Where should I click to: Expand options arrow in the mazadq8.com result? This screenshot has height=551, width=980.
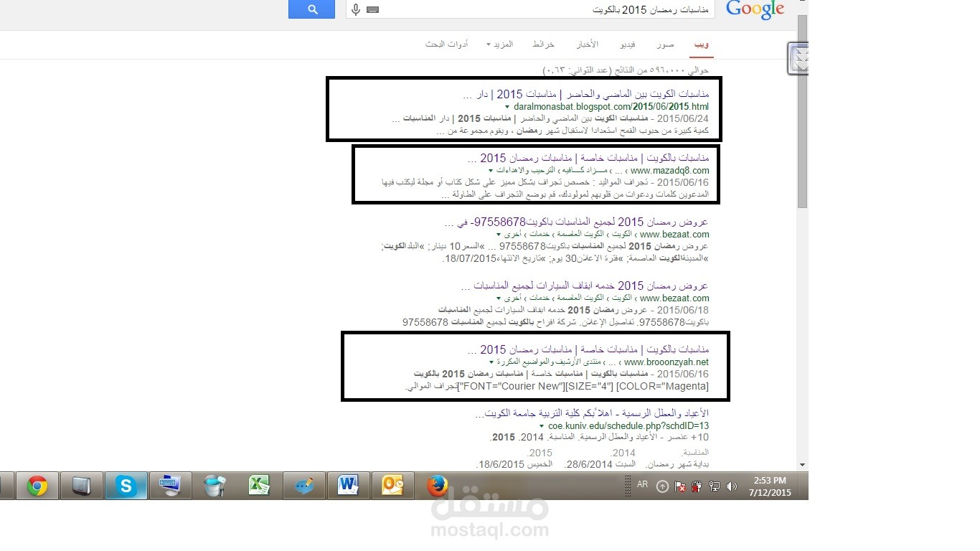point(491,171)
